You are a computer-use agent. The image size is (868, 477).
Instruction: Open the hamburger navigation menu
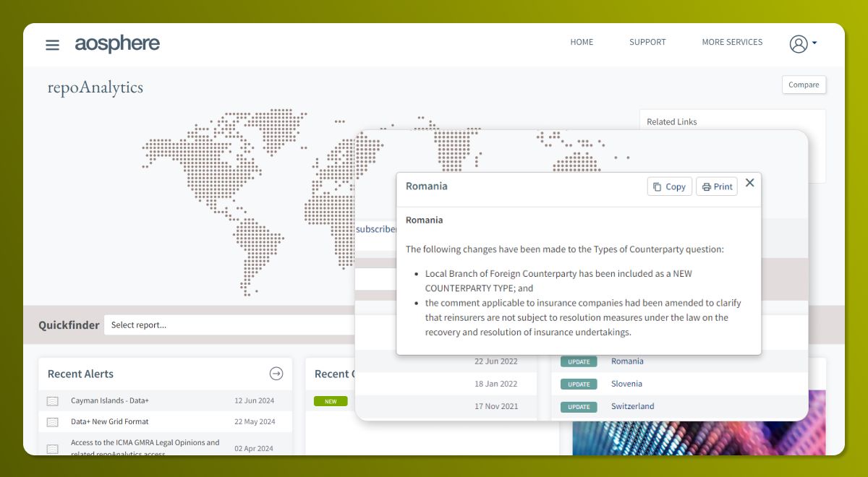tap(52, 45)
